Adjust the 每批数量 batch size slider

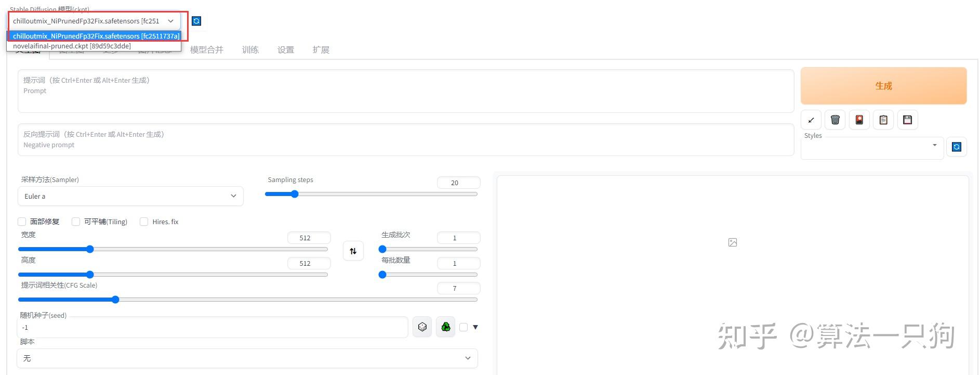[428, 275]
